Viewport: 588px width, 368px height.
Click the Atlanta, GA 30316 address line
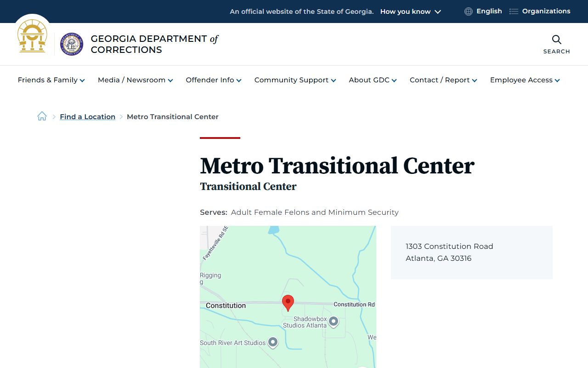coord(439,259)
